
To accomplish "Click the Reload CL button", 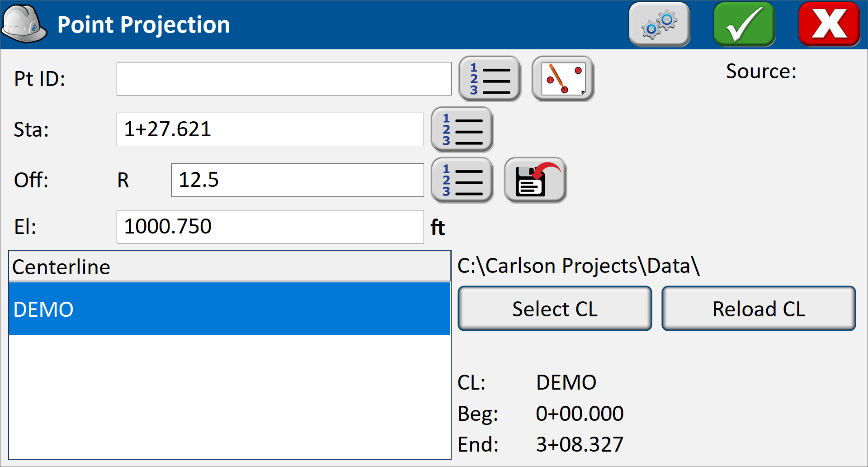I will [759, 309].
